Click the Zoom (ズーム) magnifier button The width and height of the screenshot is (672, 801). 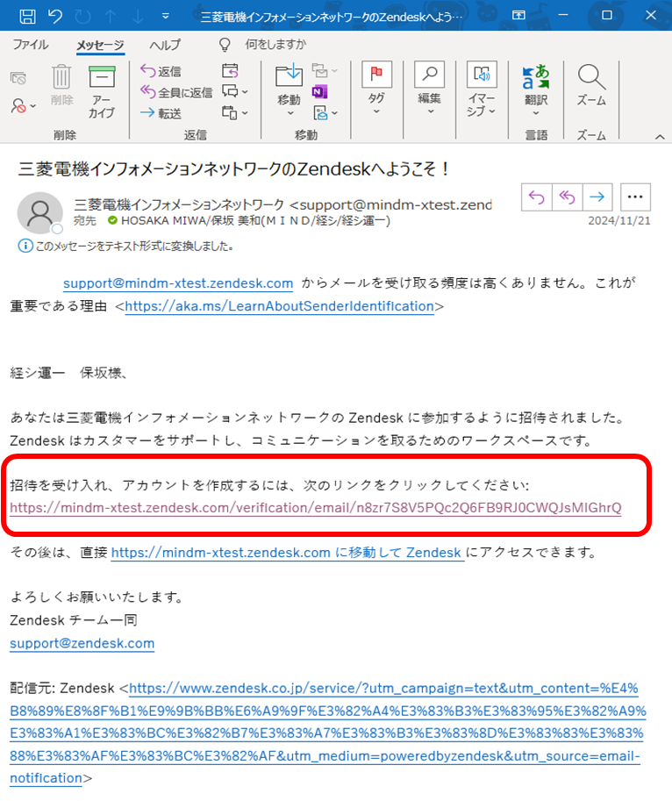click(591, 86)
